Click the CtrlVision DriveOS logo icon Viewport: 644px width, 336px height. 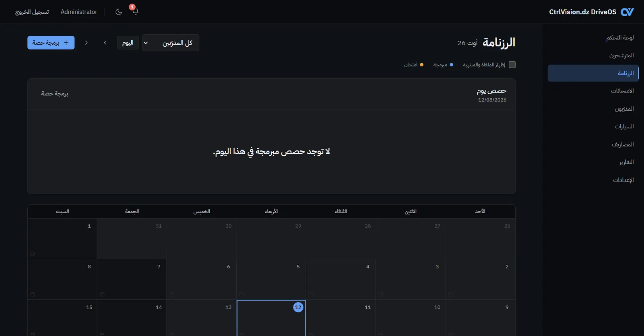pos(627,12)
